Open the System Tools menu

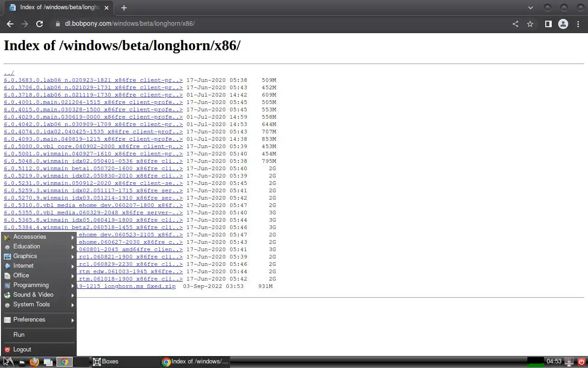click(39, 305)
